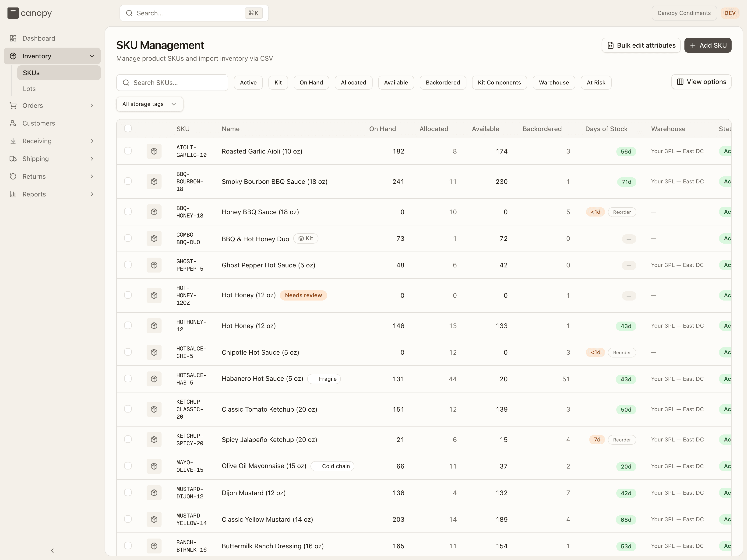The image size is (747, 560).
Task: Click Bulk edit attributes button
Action: tap(641, 45)
